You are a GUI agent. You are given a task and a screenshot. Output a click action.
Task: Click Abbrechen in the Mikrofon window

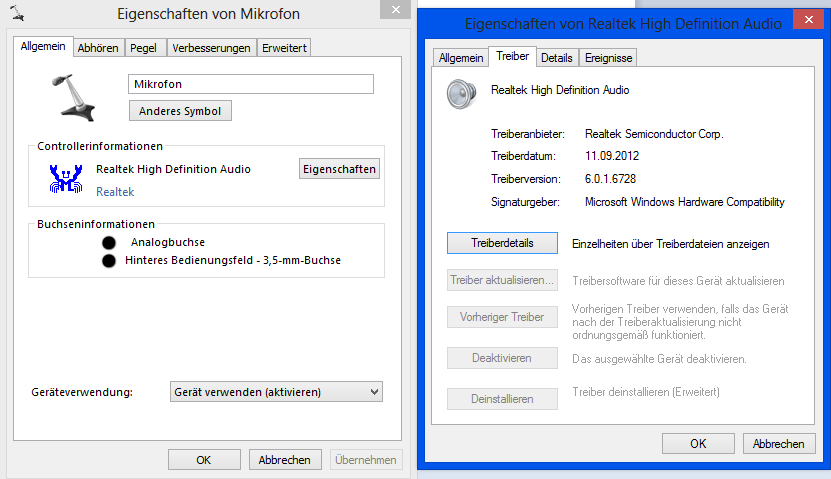coord(285,460)
